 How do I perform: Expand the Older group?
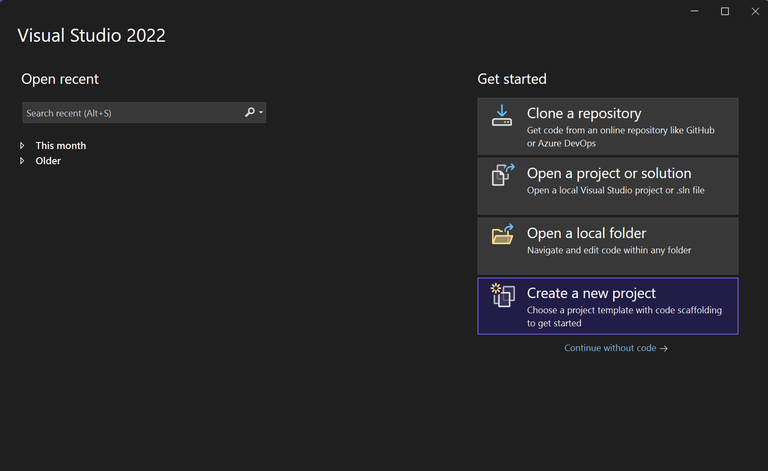point(22,161)
